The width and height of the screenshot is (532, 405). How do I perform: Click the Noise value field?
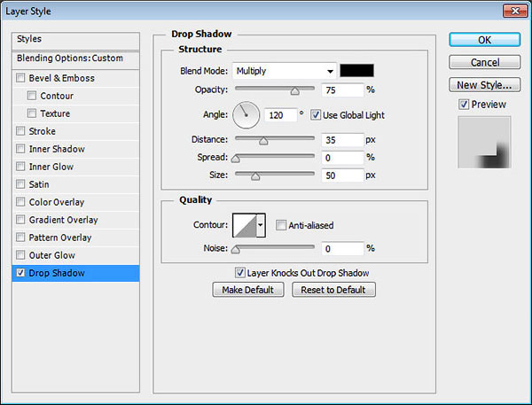coord(342,249)
